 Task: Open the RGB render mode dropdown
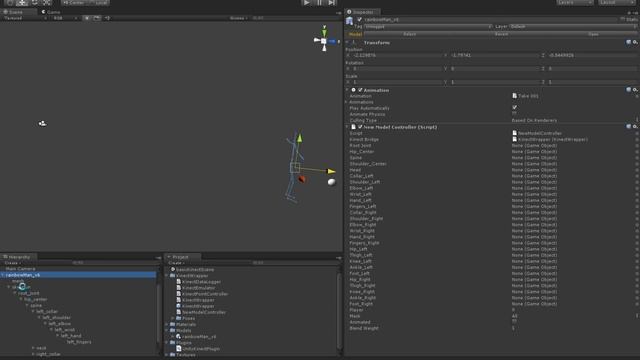click(64, 18)
